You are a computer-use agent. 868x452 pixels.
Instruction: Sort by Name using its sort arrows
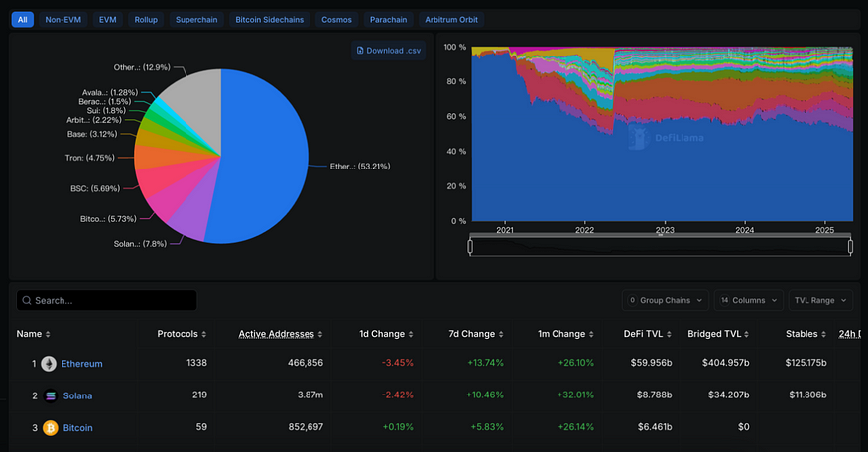click(x=48, y=334)
